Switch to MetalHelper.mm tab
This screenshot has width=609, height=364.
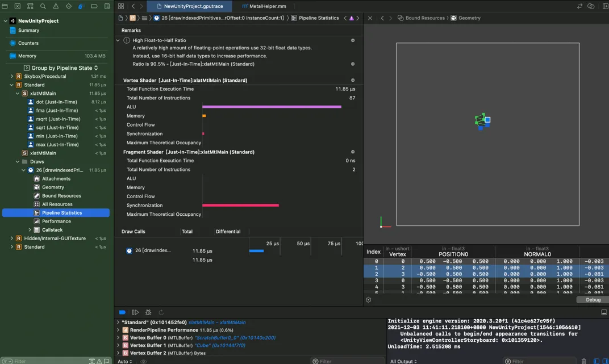tap(264, 6)
